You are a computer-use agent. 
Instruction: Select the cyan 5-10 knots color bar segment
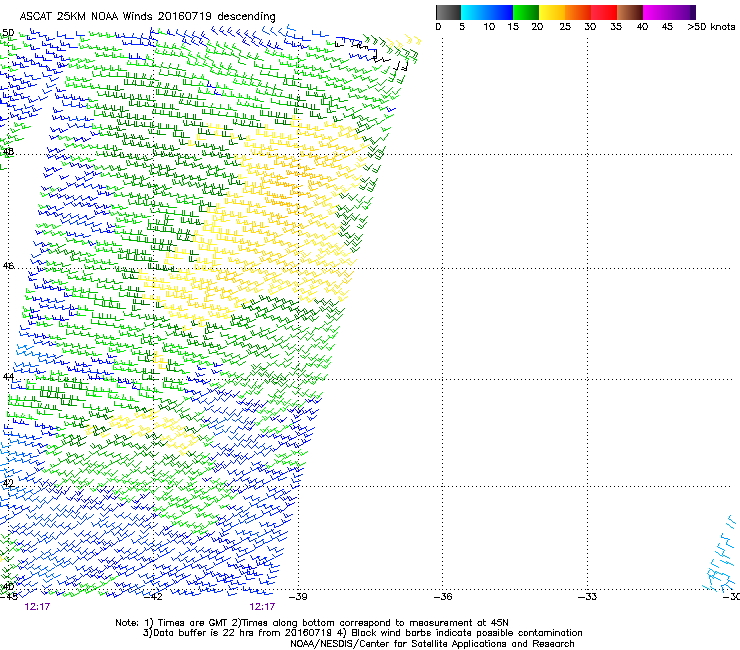[x=473, y=12]
